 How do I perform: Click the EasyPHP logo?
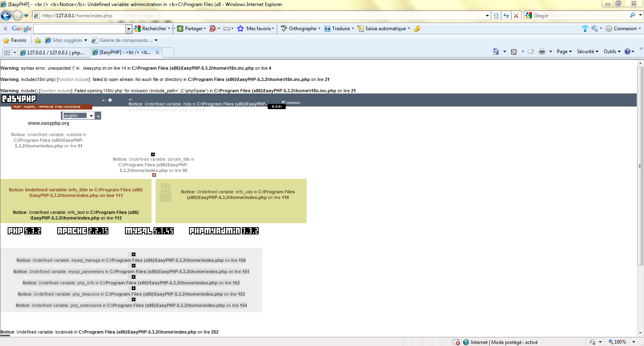coord(19,99)
